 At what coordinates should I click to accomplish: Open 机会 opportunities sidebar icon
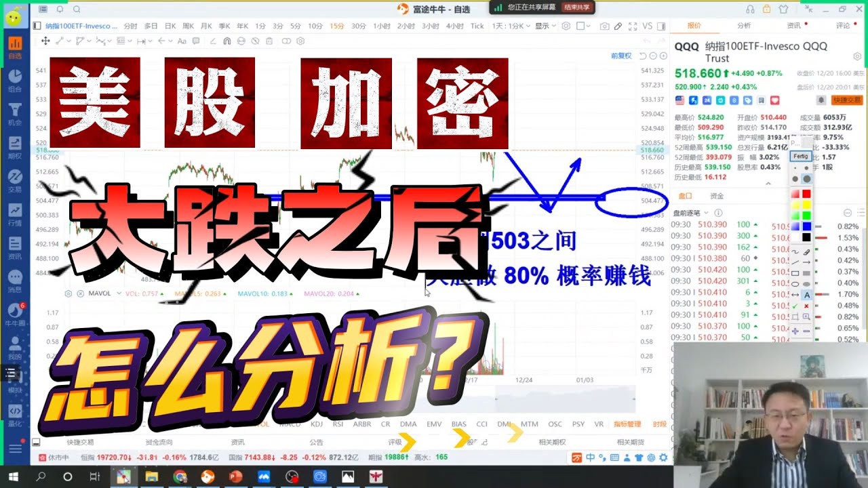[14, 114]
